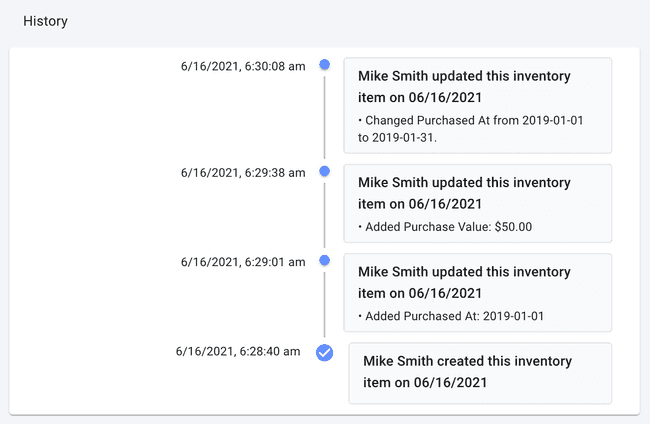Click the History section heading
The height and width of the screenshot is (424, 650).
45,20
